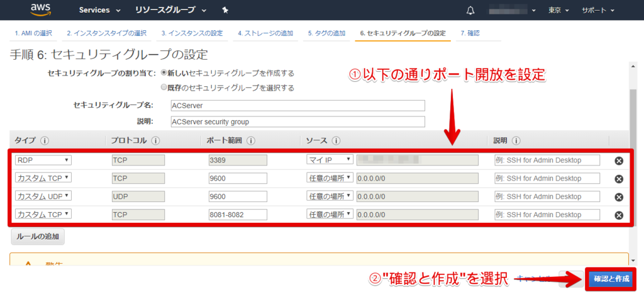Show info for プロトコル column
The image size is (644, 297).
pos(155,141)
